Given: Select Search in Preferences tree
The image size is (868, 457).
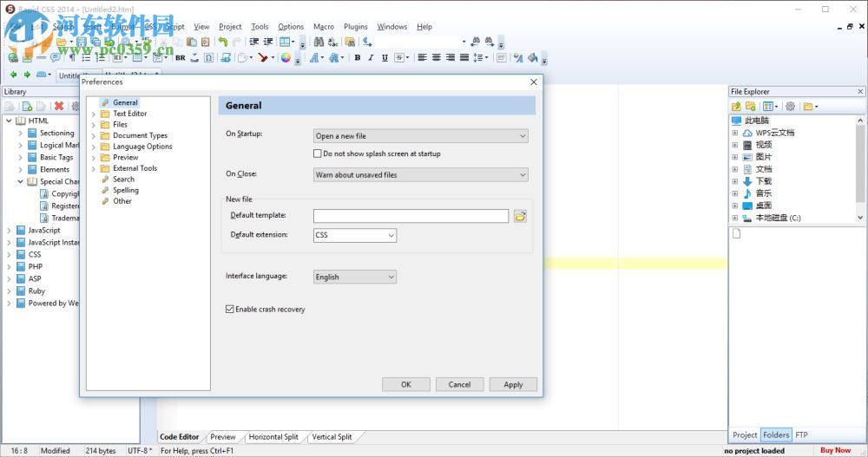Looking at the screenshot, I should 123,180.
